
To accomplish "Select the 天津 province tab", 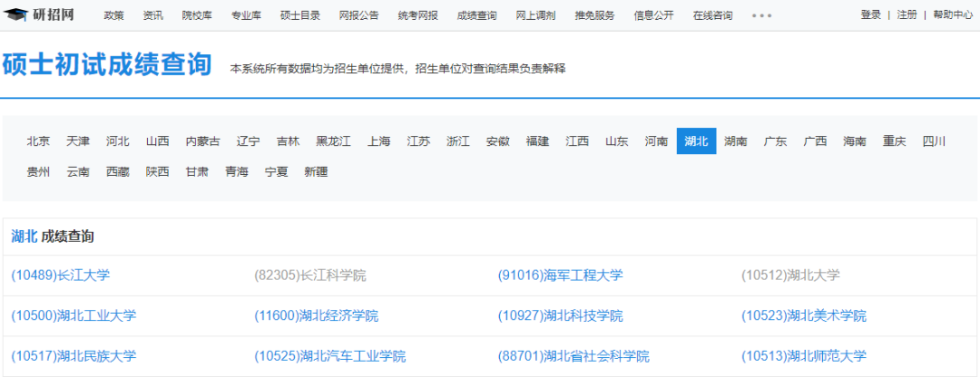I will [x=78, y=141].
